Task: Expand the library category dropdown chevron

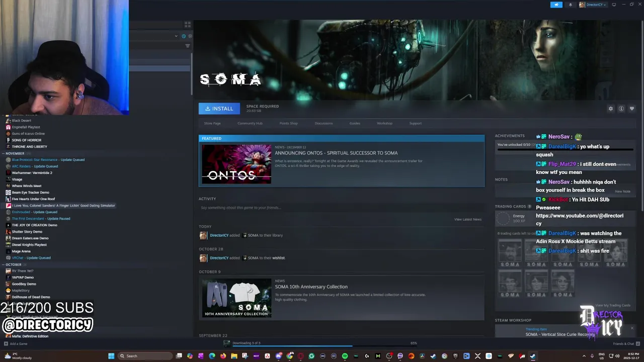Action: 176,36
